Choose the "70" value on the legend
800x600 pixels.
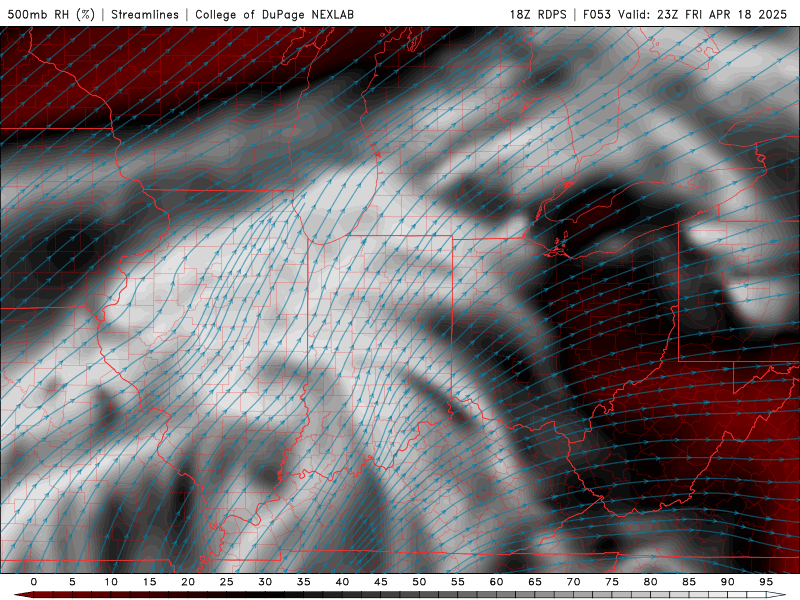[573, 582]
